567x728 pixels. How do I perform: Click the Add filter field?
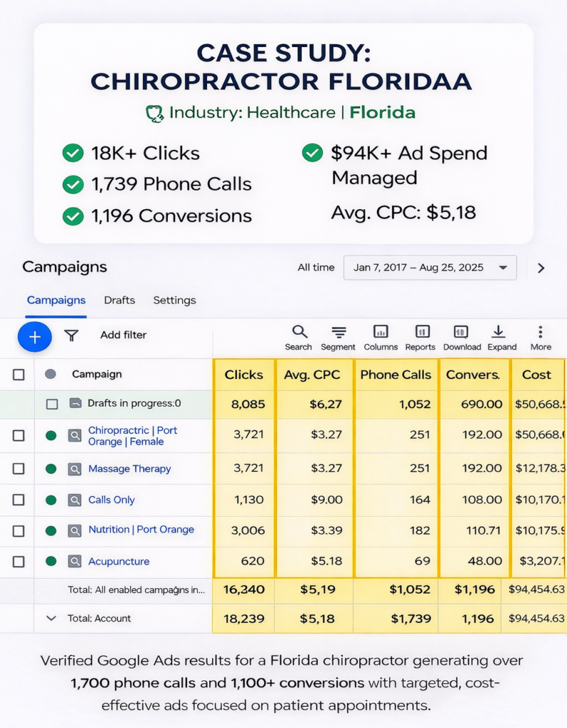tap(123, 335)
